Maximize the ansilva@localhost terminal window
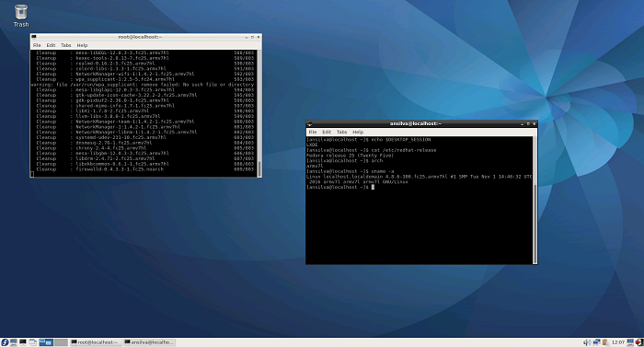Image resolution: width=644 pixels, height=347 pixels. (x=528, y=123)
